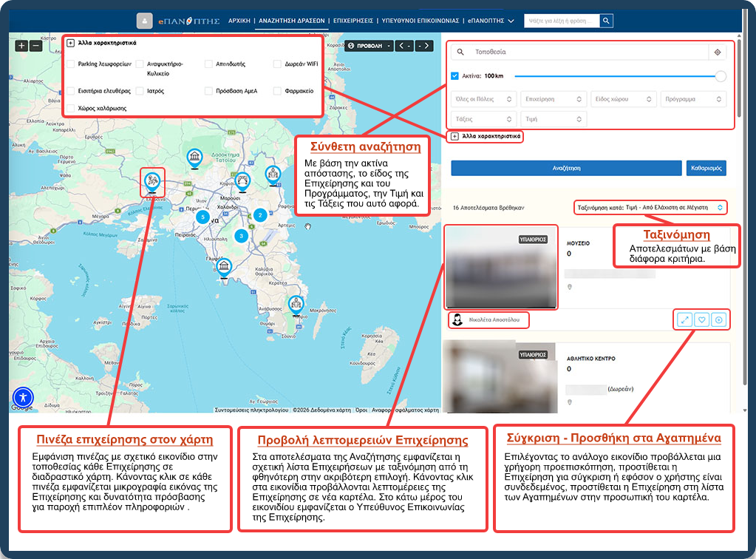
Task: Open quick preview expand icon on ΜΟΥΣΕΙΟ card
Action: click(x=684, y=319)
